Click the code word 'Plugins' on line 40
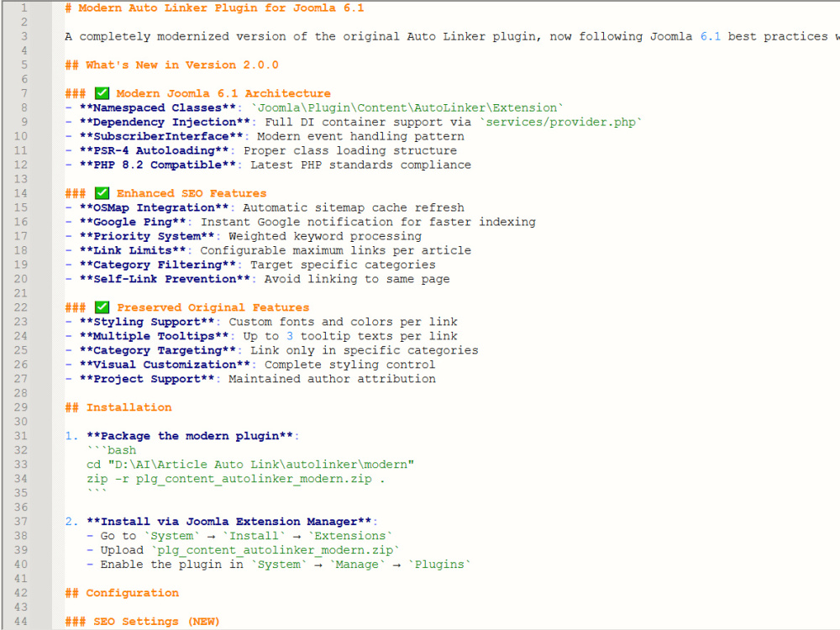The height and width of the screenshot is (630, 840). (439, 564)
